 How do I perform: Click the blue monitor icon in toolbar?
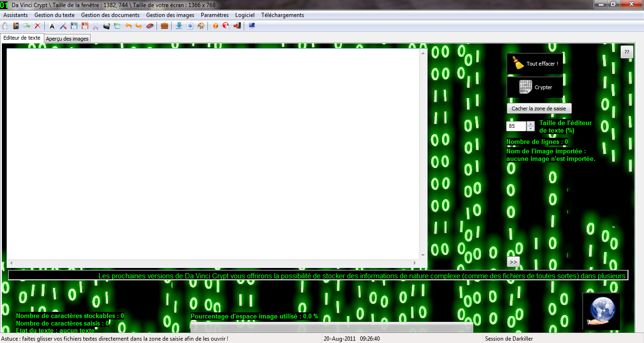click(x=252, y=26)
